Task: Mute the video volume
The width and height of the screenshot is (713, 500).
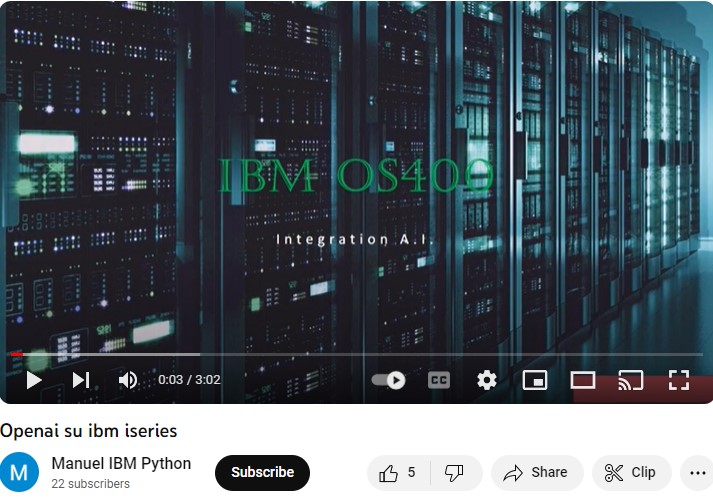Action: 128,380
